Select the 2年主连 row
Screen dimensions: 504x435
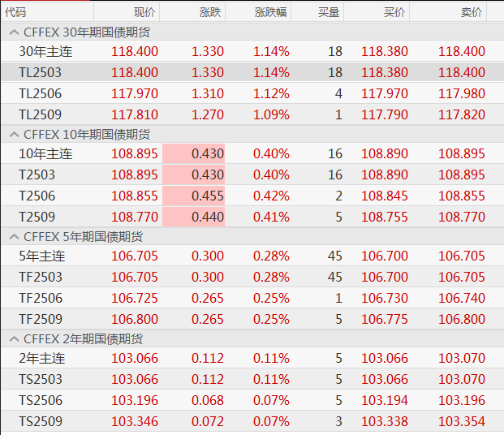click(x=252, y=358)
